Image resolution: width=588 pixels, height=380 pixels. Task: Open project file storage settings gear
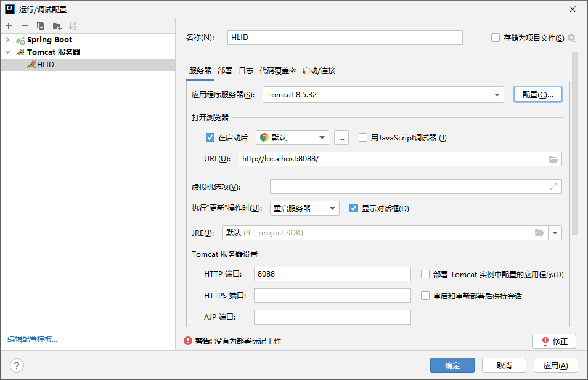(x=571, y=38)
